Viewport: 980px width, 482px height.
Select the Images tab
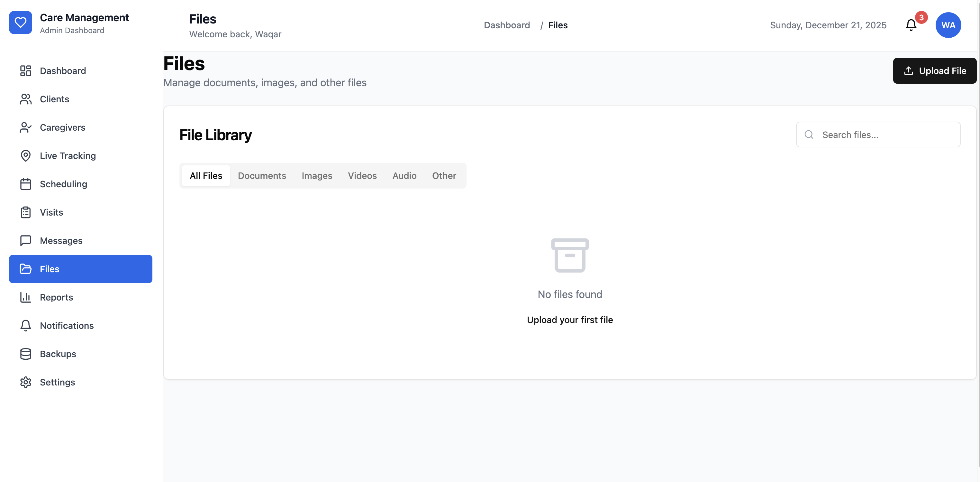(x=316, y=175)
